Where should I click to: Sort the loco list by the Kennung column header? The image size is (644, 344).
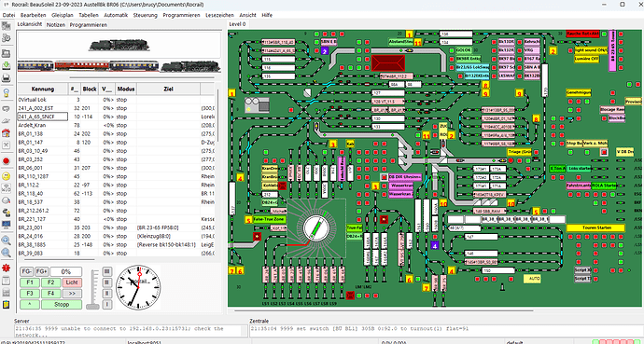[x=43, y=89]
